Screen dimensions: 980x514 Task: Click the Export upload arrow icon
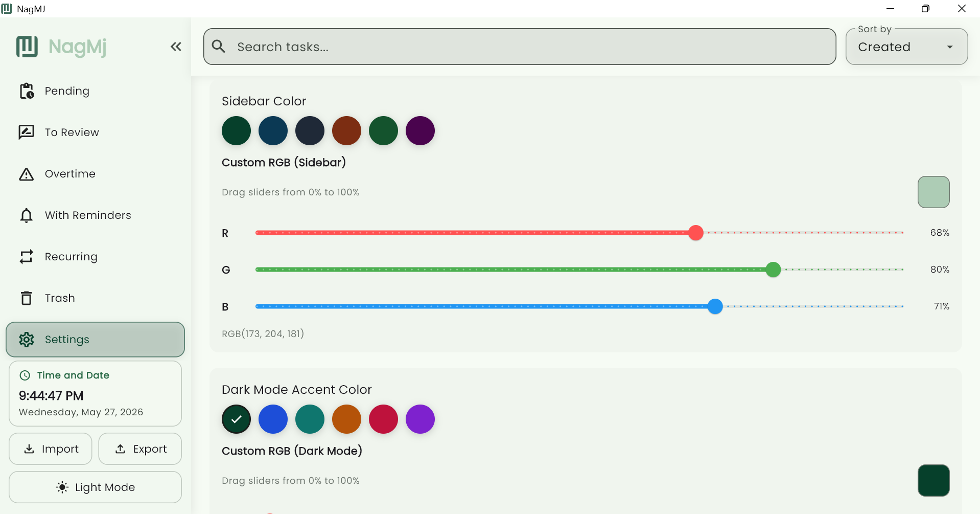[x=120, y=449]
